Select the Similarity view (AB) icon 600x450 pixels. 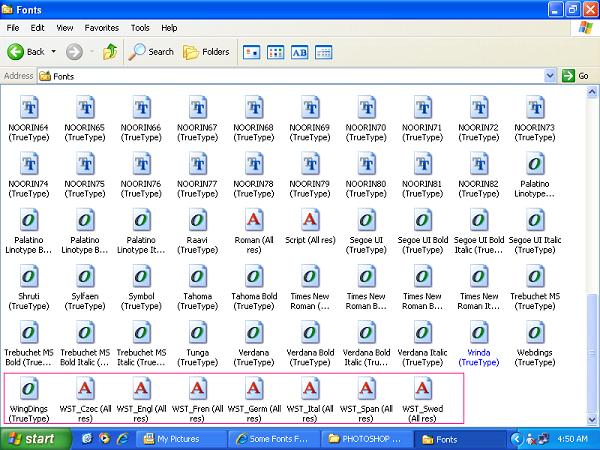[298, 52]
